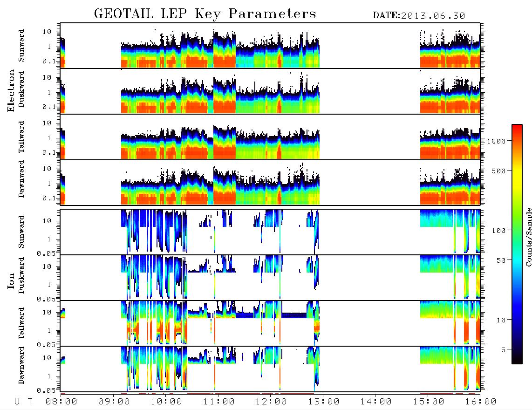Click the 'DATE:2013.06.30' label
Viewport: 532px width, 410px height.
[419, 16]
